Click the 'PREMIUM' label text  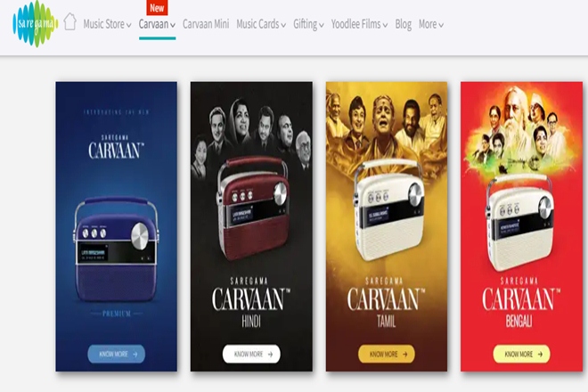[x=117, y=314]
